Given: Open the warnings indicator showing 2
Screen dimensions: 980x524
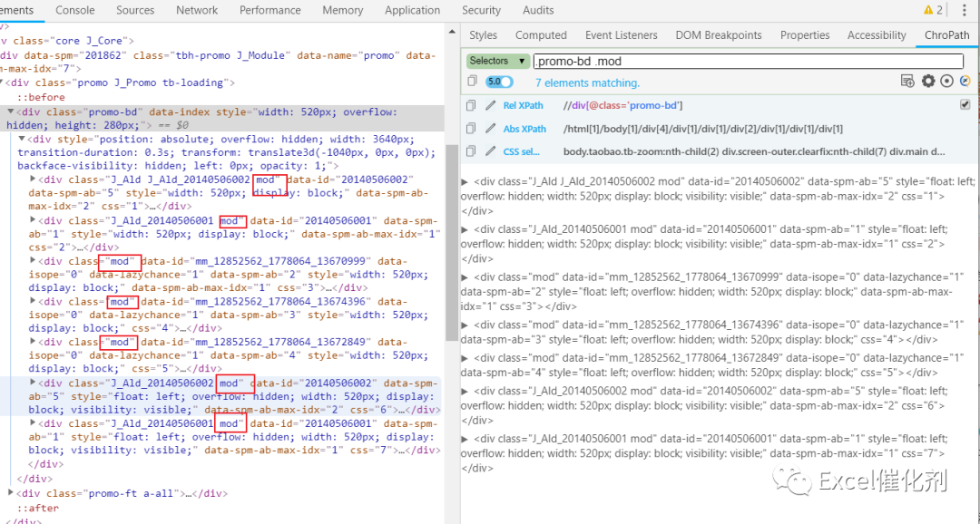Looking at the screenshot, I should pos(933,10).
